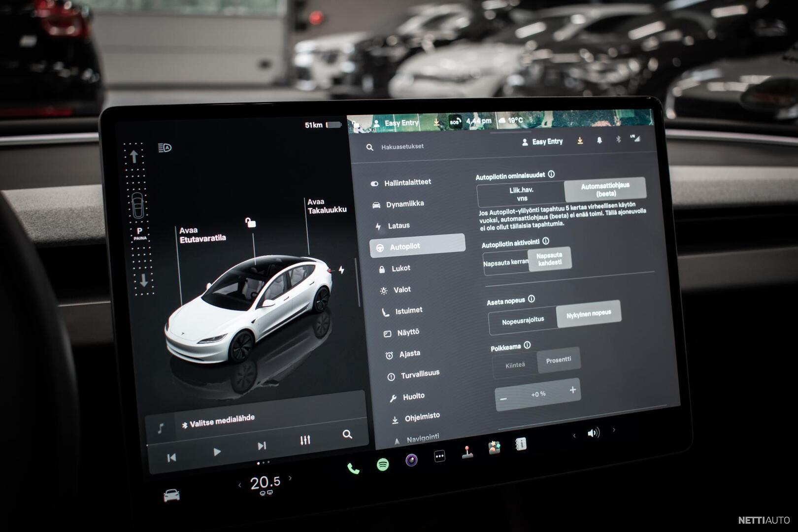Increase offset percentage with plus button
This screenshot has width=798, height=532.
pyautogui.click(x=572, y=390)
